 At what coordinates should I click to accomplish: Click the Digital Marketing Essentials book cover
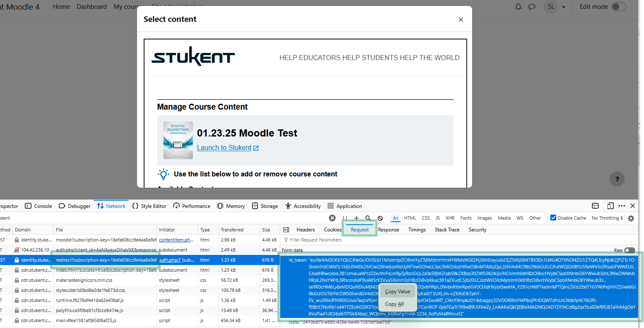[178, 140]
